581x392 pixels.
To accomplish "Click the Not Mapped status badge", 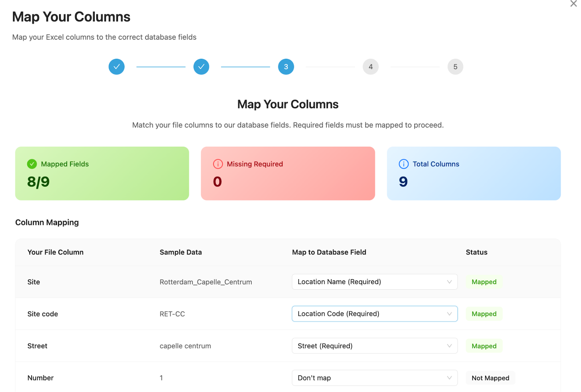I will tap(490, 378).
